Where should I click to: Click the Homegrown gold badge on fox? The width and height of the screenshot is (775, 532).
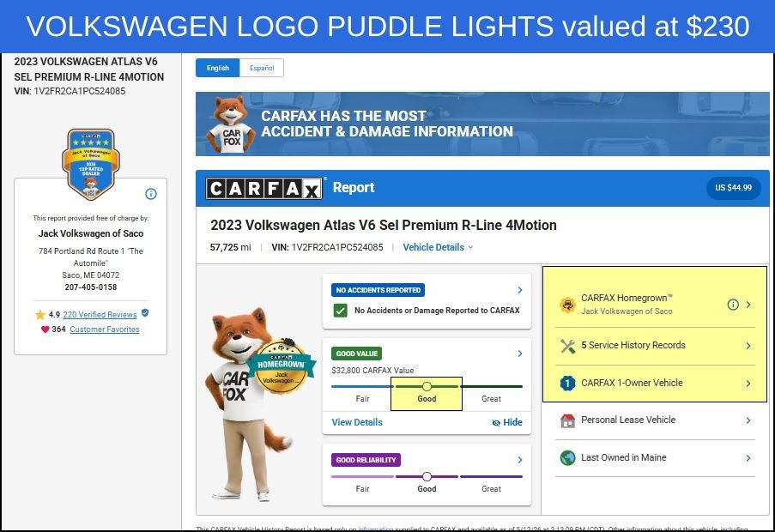pos(281,366)
